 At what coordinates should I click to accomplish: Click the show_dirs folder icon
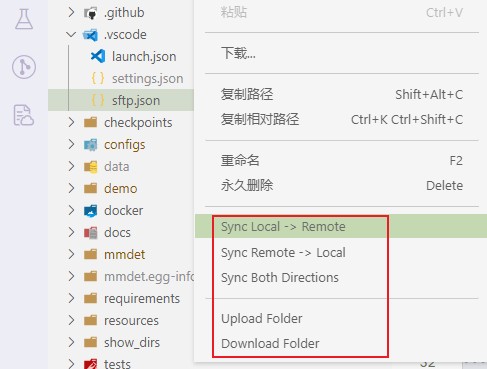point(90,342)
